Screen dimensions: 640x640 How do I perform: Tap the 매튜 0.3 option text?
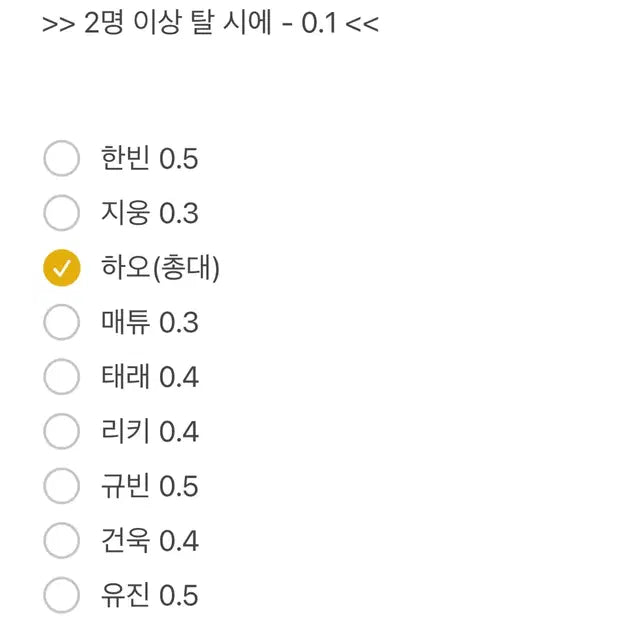(x=150, y=322)
